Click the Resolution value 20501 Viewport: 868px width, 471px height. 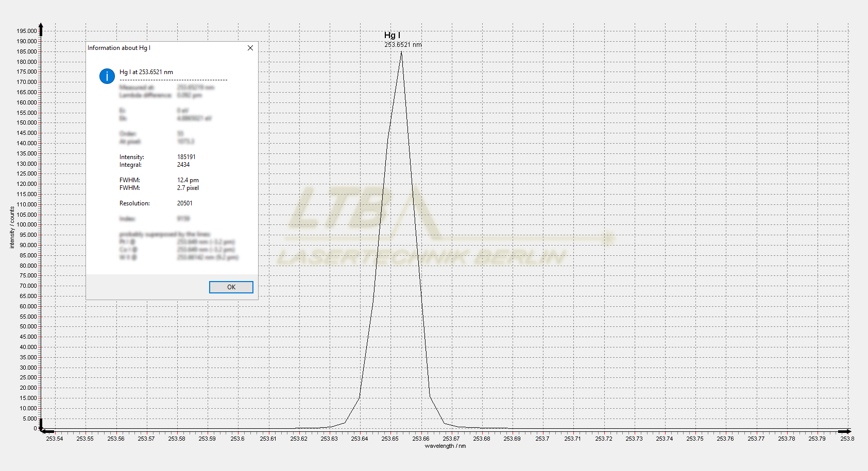(x=184, y=203)
